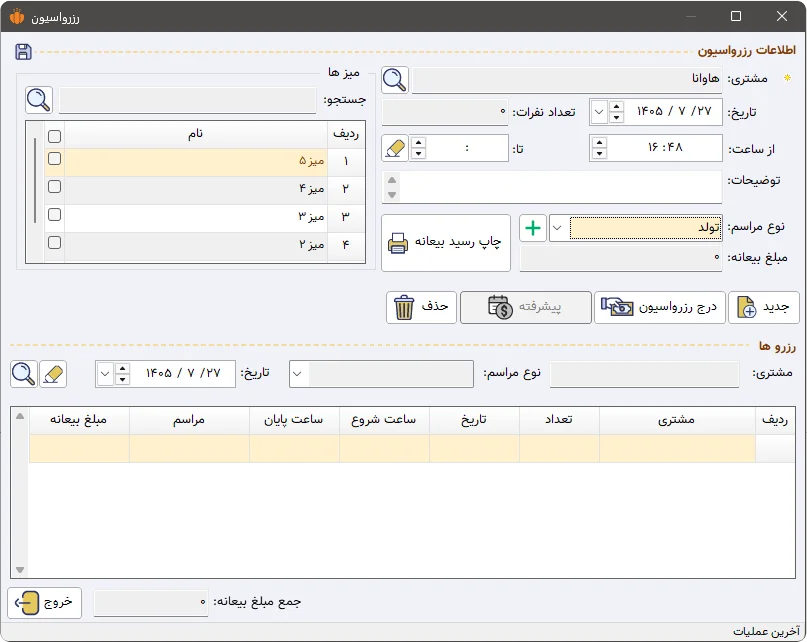Open the نوع مراسم filter dropdown in رزرو ها
807x642 pixels.
click(298, 374)
